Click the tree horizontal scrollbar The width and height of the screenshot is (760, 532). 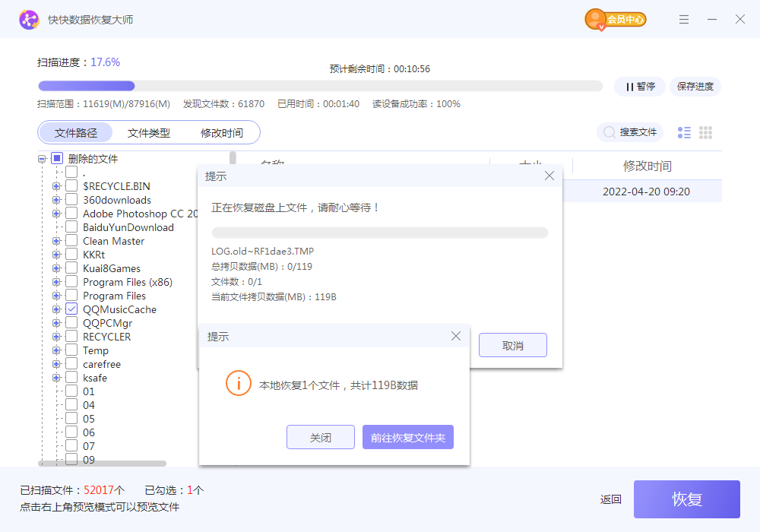[x=103, y=463]
